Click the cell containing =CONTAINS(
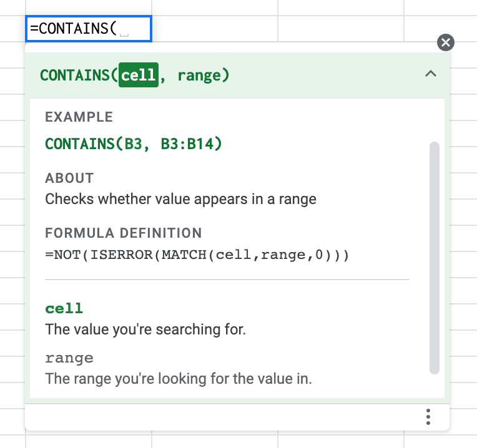 coord(89,29)
